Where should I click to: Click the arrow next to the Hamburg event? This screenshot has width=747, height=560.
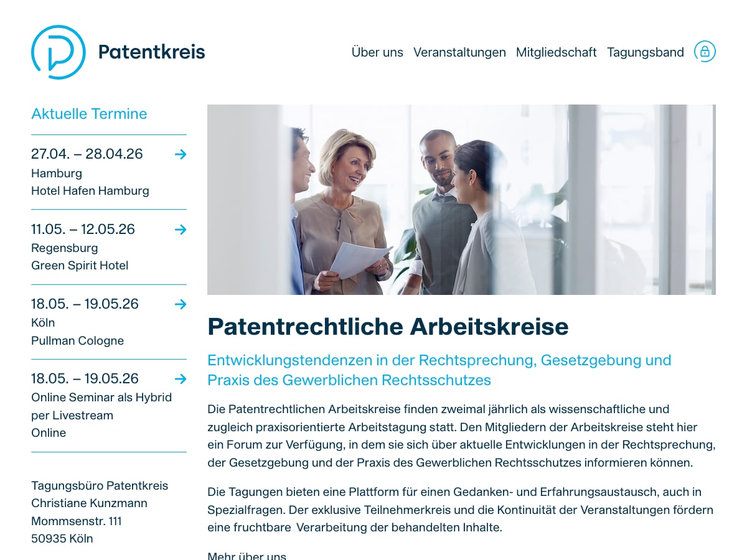tap(181, 154)
